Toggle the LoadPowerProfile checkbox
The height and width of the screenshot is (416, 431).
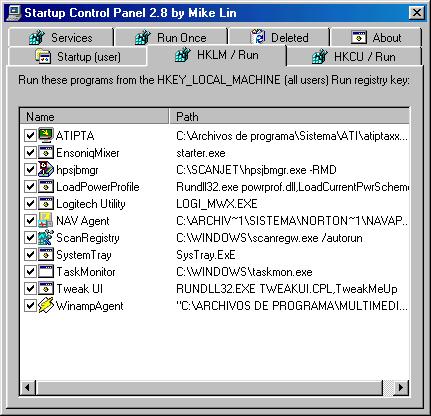(x=30, y=186)
